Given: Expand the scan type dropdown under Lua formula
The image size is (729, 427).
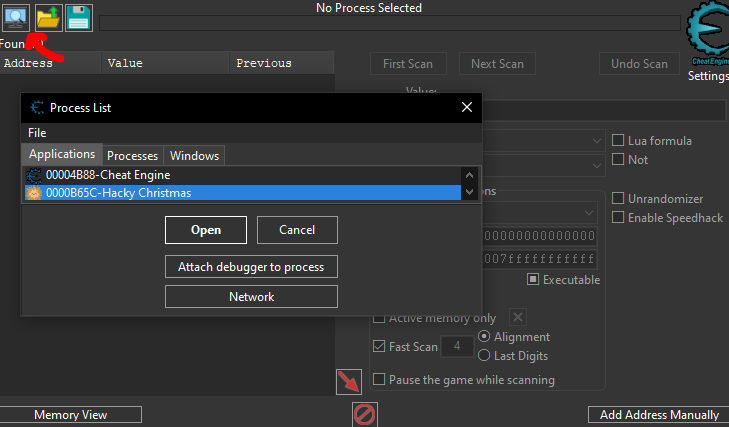Looking at the screenshot, I should 596,140.
